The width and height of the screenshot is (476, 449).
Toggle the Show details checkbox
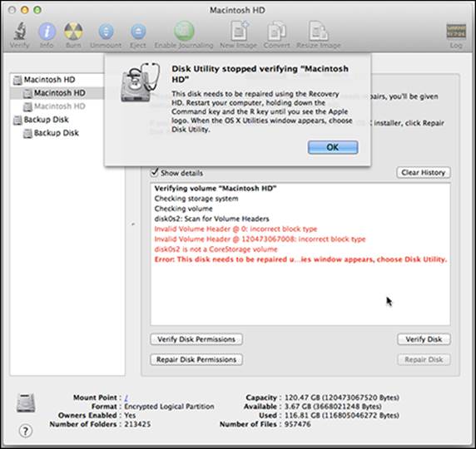coord(155,172)
